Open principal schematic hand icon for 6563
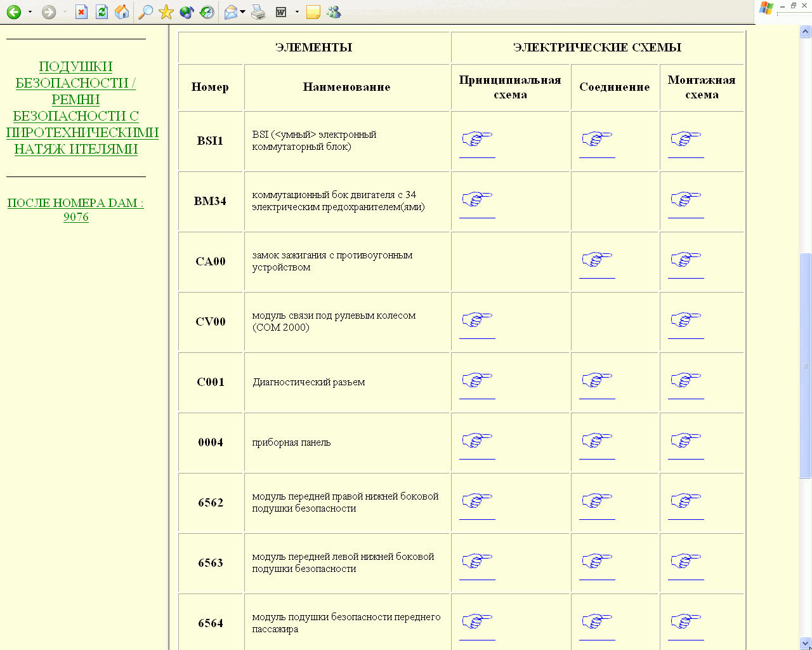The image size is (812, 650). point(477,560)
